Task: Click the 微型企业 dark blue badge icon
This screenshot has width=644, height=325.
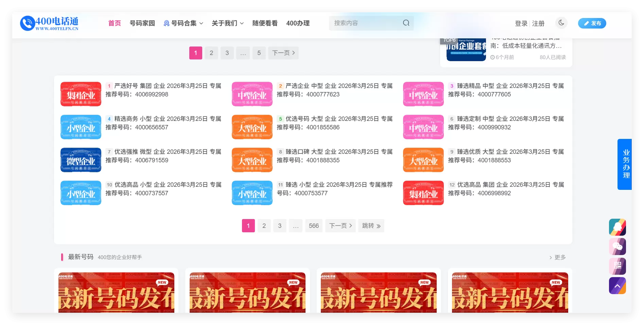Action: (81, 160)
